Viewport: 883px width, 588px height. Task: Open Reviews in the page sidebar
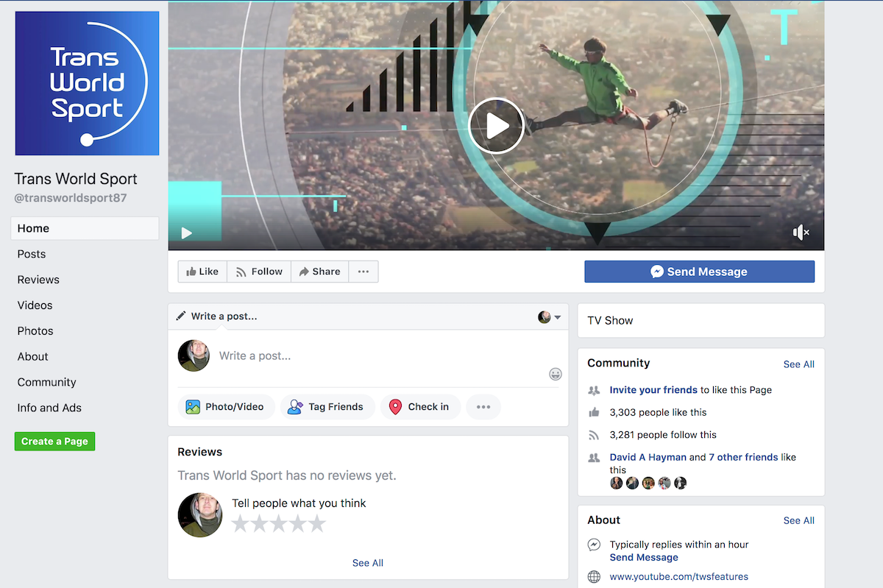click(x=38, y=280)
